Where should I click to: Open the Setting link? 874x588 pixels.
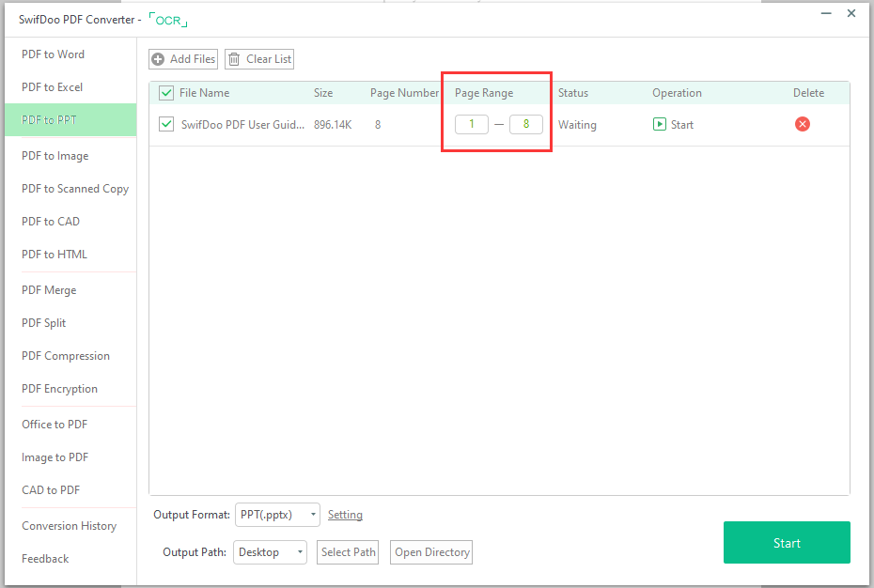(345, 515)
